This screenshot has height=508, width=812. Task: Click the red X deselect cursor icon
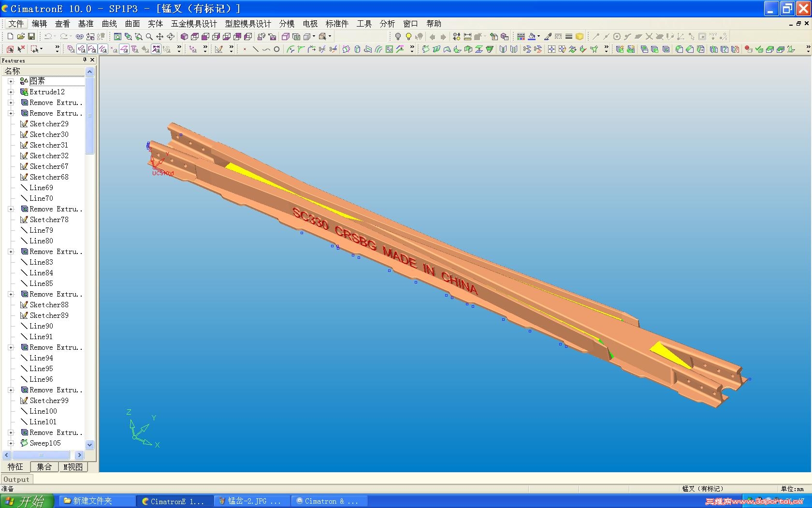(21, 49)
